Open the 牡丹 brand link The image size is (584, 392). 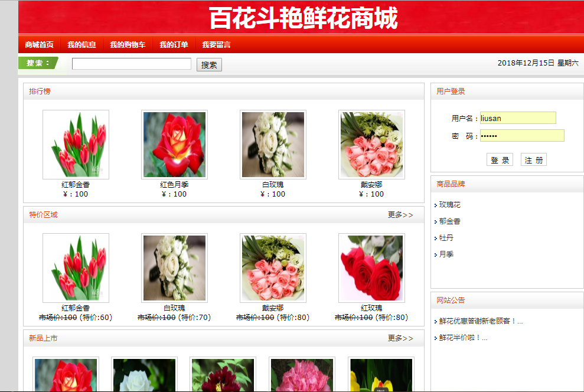pos(446,237)
